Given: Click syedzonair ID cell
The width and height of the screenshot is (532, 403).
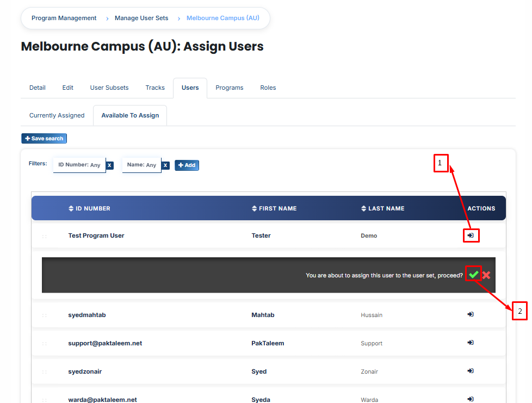Looking at the screenshot, I should click(x=85, y=371).
